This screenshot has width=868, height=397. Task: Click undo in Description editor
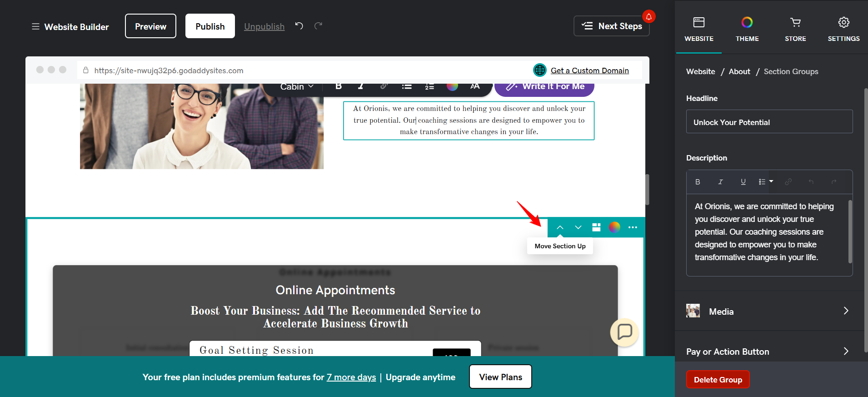click(x=811, y=182)
